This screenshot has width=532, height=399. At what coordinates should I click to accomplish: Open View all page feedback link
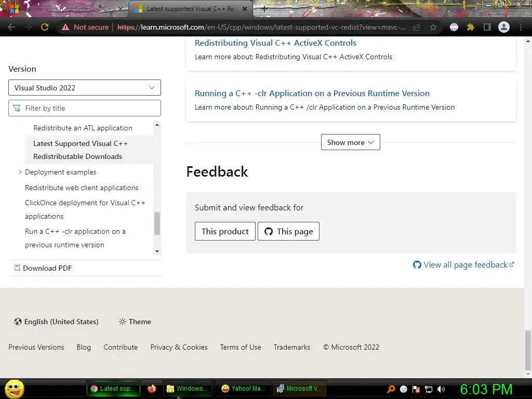pyautogui.click(x=463, y=264)
